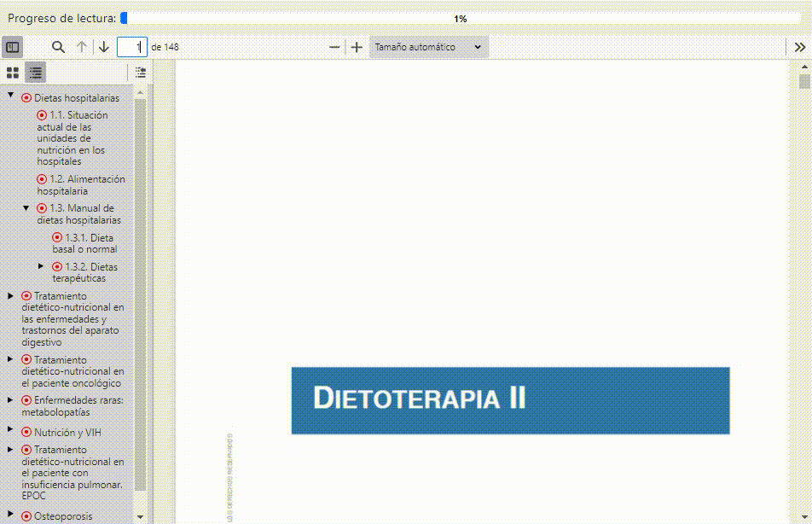The height and width of the screenshot is (524, 812).
Task: Zoom out of the document
Action: (x=334, y=47)
